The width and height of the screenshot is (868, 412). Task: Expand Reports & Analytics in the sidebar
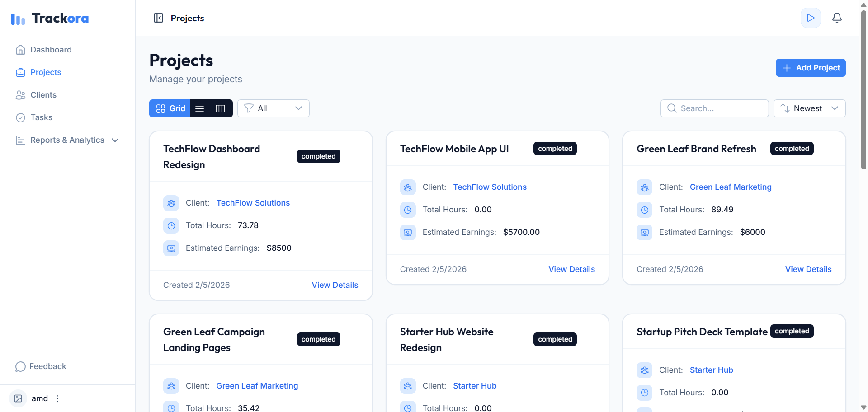tap(67, 140)
